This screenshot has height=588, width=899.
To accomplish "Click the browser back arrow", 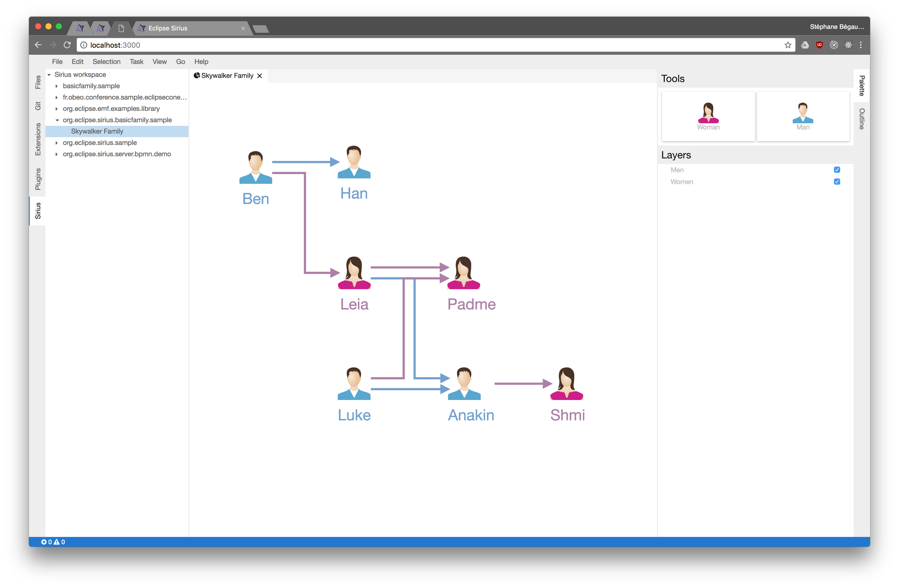I will pos(38,45).
